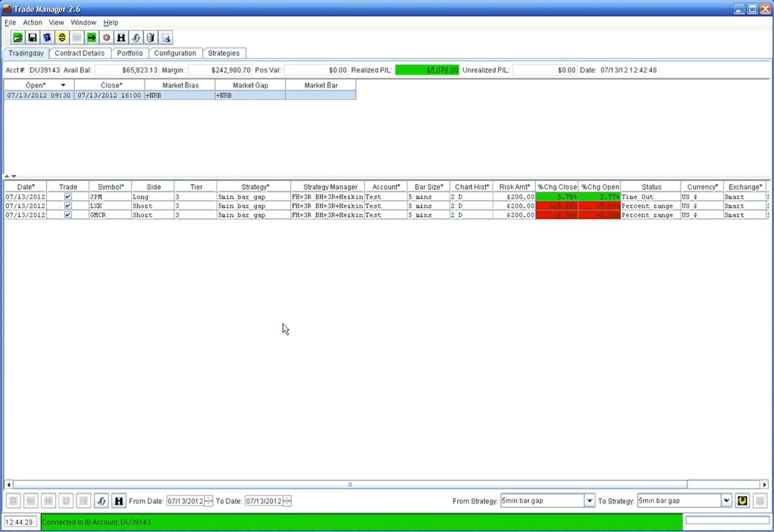Viewport: 774px width, 532px height.
Task: Click the red round cancel icon
Action: pos(106,37)
